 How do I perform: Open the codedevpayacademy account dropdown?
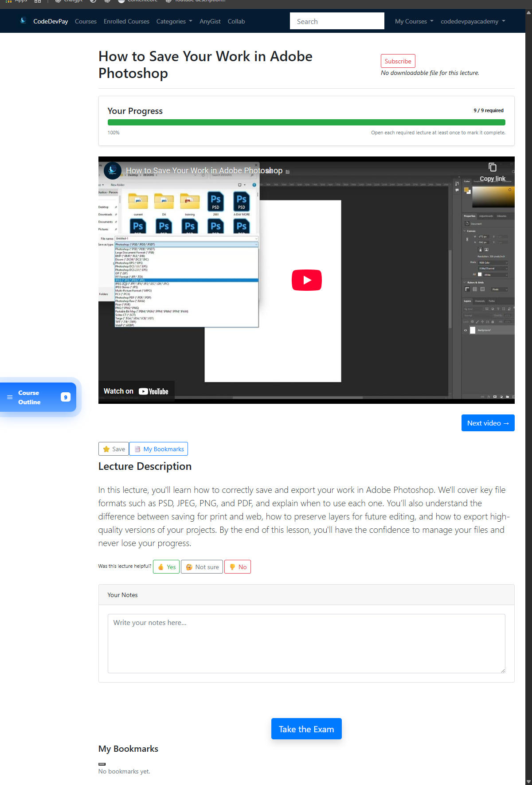pos(473,21)
